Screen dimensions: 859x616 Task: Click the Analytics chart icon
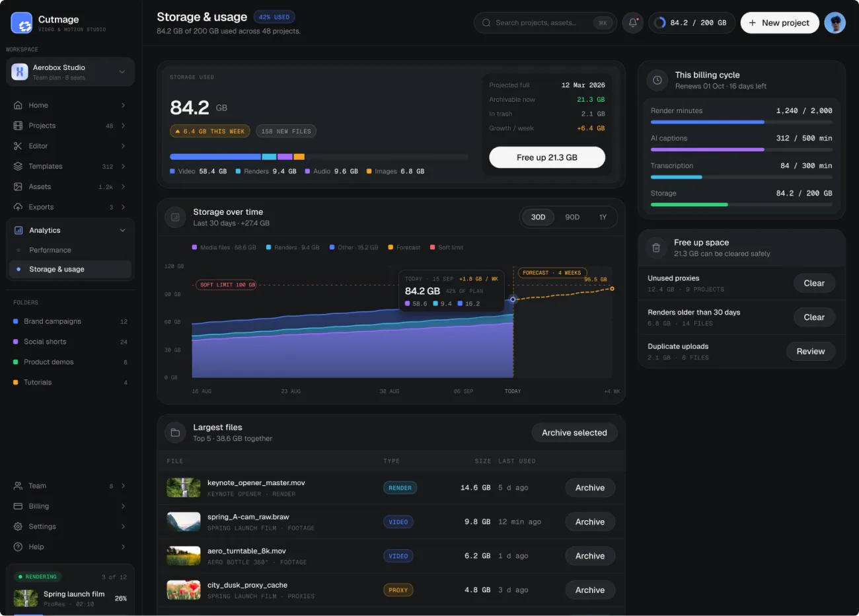(x=19, y=231)
